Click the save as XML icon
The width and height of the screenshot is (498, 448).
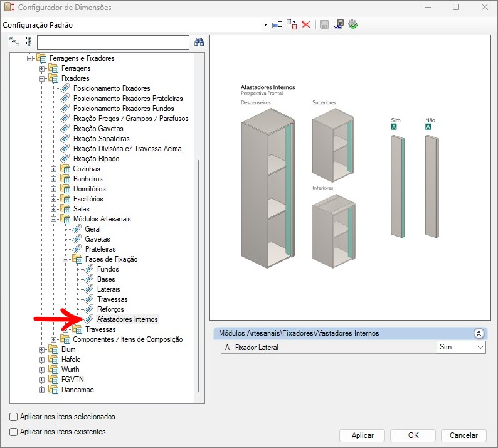(339, 24)
